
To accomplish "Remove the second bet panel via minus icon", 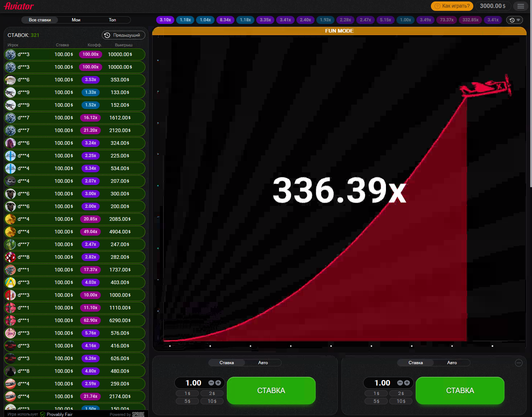I will click(519, 363).
